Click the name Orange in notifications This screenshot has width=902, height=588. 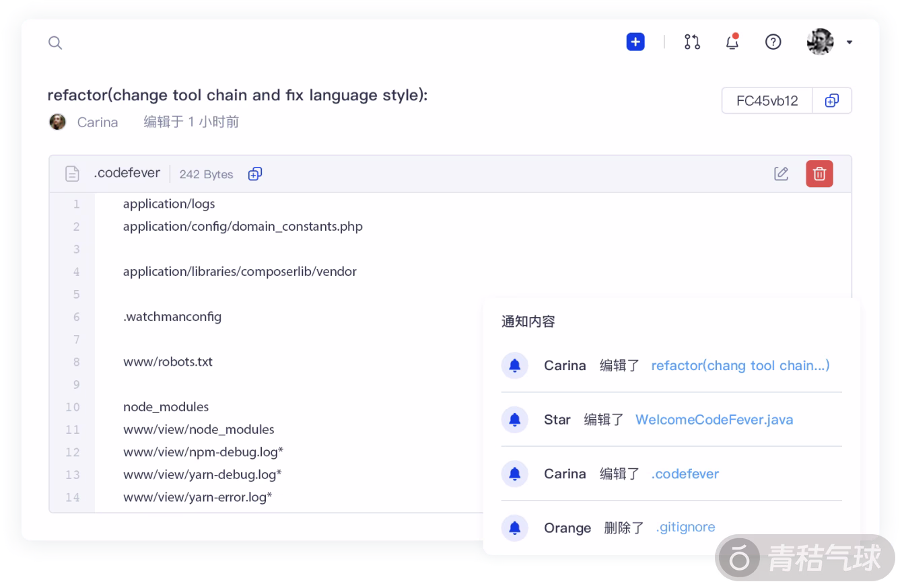pos(567,528)
